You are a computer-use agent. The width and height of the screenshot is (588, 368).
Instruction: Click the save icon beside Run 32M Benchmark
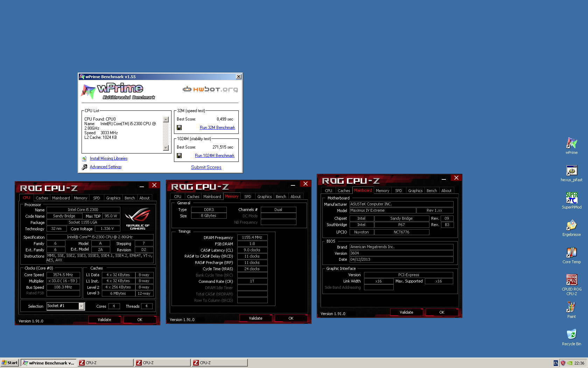pyautogui.click(x=179, y=128)
